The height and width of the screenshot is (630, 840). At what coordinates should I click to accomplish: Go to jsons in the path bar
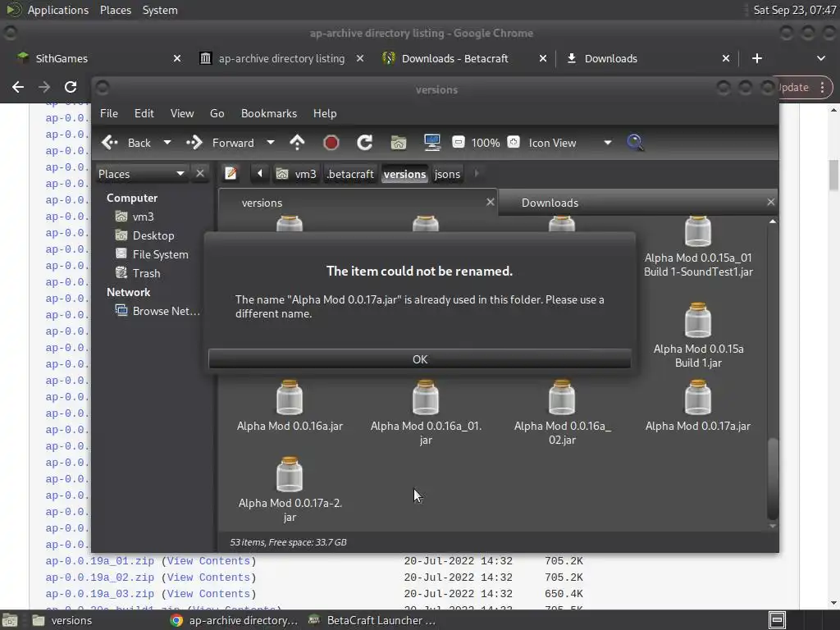(x=447, y=174)
